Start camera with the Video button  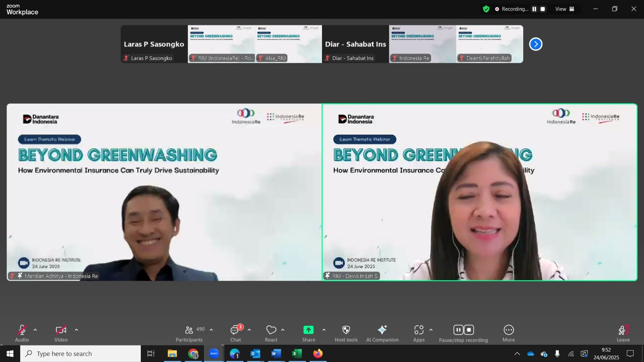(x=61, y=333)
